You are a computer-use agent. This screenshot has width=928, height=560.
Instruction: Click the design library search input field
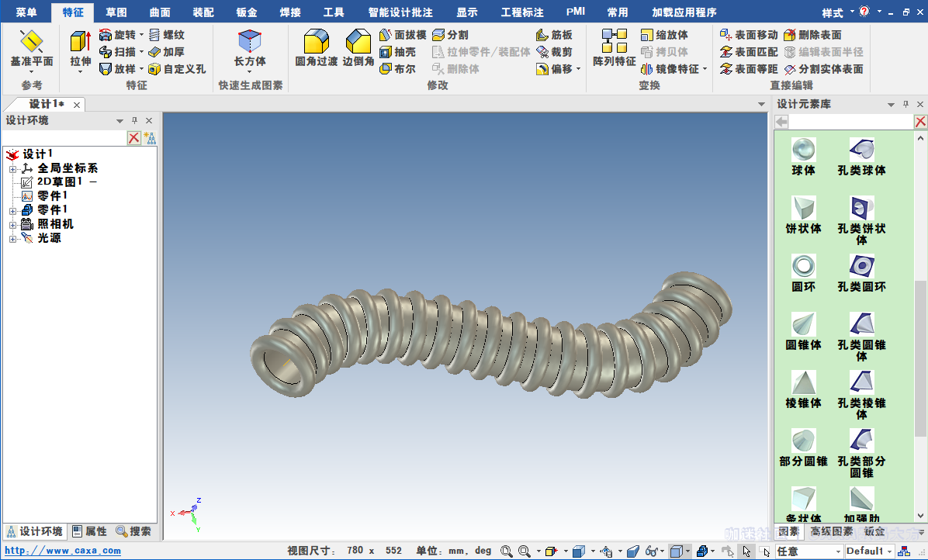[x=851, y=122]
